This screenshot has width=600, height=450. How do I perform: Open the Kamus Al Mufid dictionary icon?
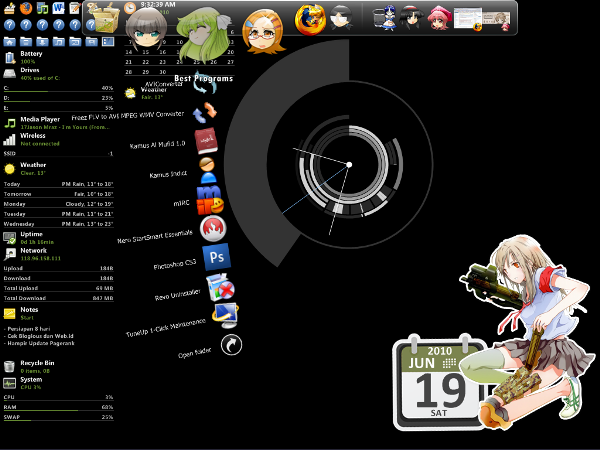click(x=206, y=141)
